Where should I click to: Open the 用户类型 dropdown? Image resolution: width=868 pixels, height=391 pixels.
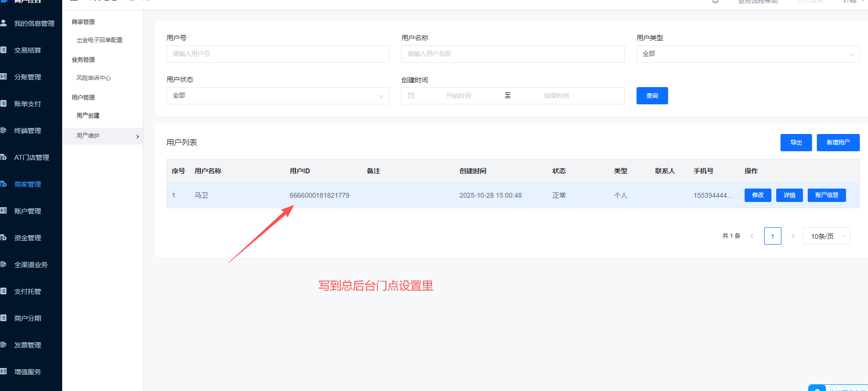click(x=747, y=54)
